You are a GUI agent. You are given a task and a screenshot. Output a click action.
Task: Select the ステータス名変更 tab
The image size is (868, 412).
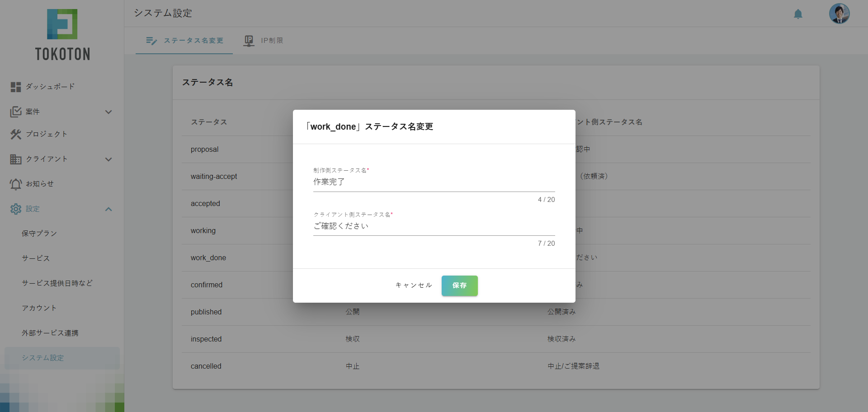tap(193, 40)
